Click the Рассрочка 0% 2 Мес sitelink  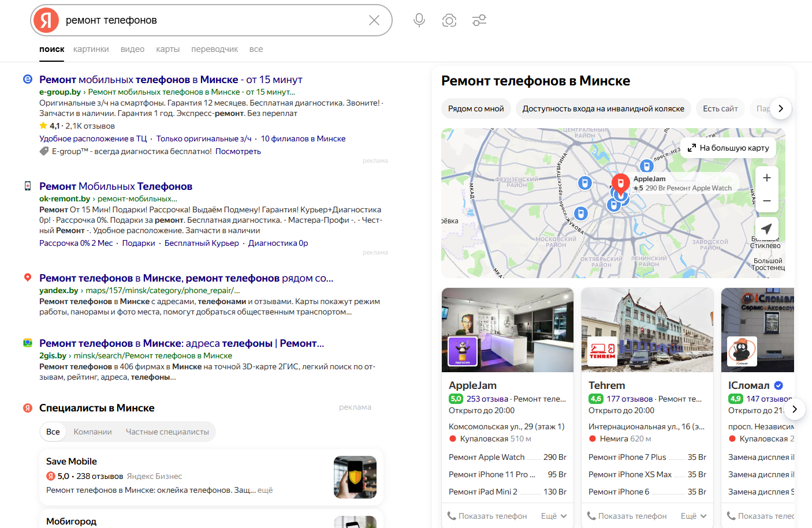[x=76, y=243]
